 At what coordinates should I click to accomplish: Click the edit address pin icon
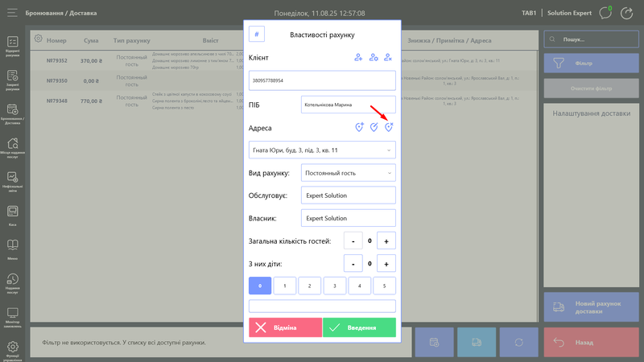coord(374,127)
